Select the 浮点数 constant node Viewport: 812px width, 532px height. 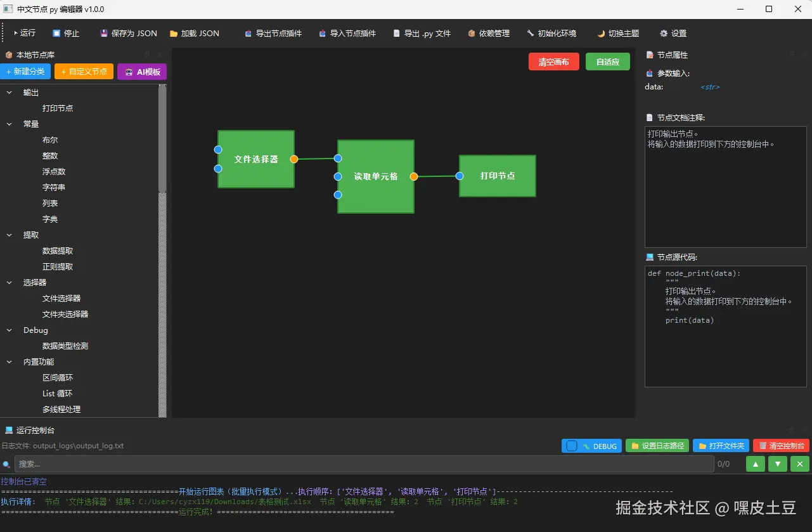tap(54, 172)
